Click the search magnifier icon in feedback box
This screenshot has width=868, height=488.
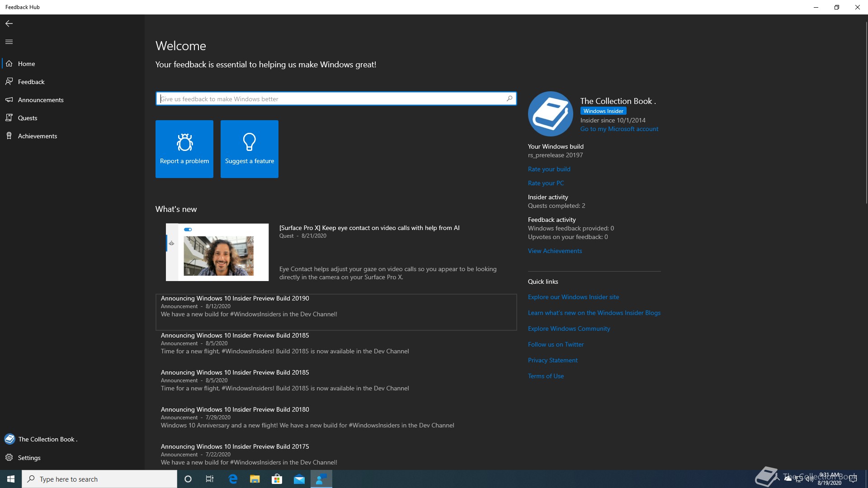pyautogui.click(x=509, y=99)
